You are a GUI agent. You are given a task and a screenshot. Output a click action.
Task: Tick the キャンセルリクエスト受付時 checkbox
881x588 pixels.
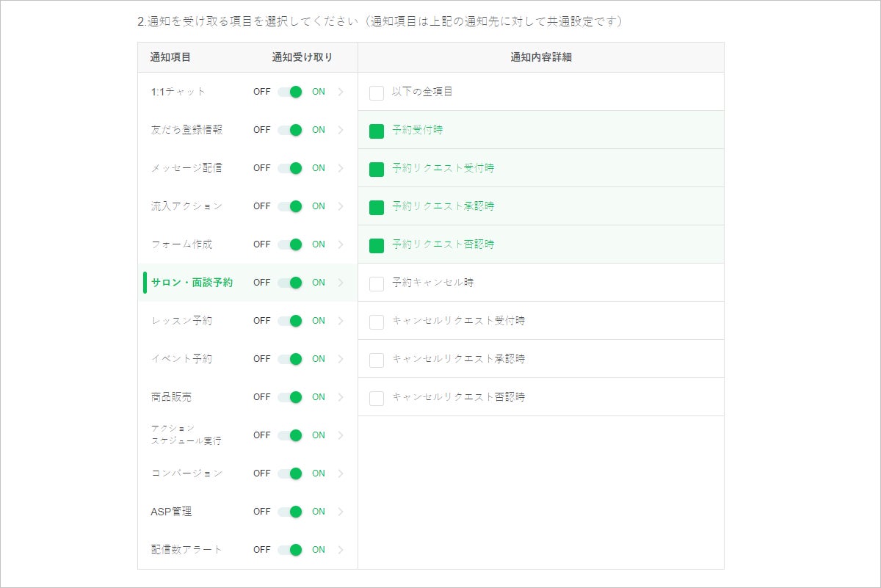coord(377,322)
